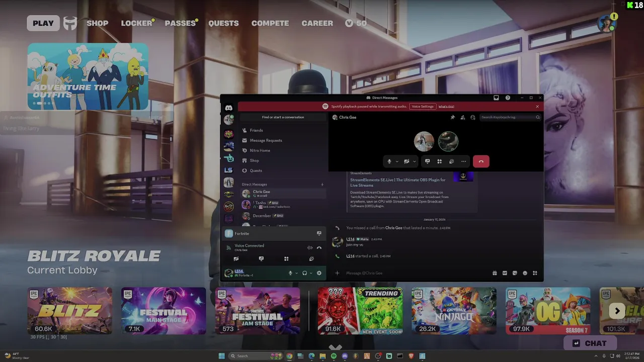Switch to CAREER tab in Fortnite
The width and height of the screenshot is (644, 362).
(317, 23)
